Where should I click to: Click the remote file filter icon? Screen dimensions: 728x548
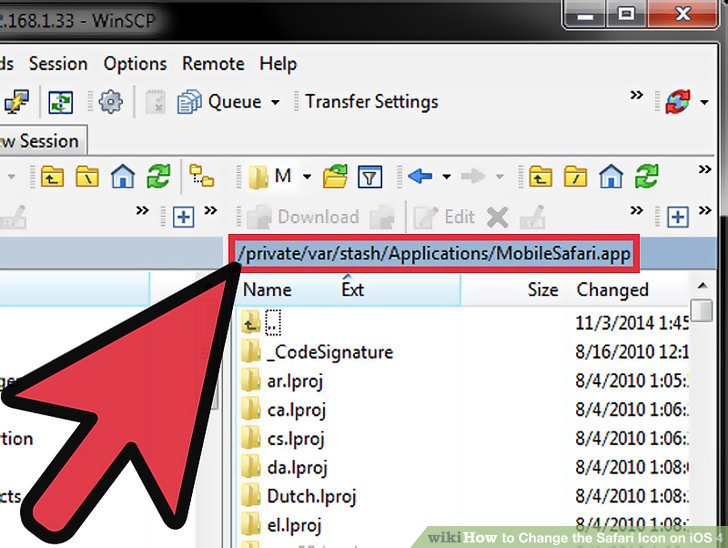370,177
